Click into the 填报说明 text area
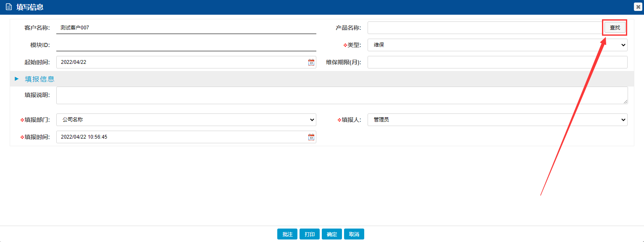The height and width of the screenshot is (242, 644). point(342,95)
